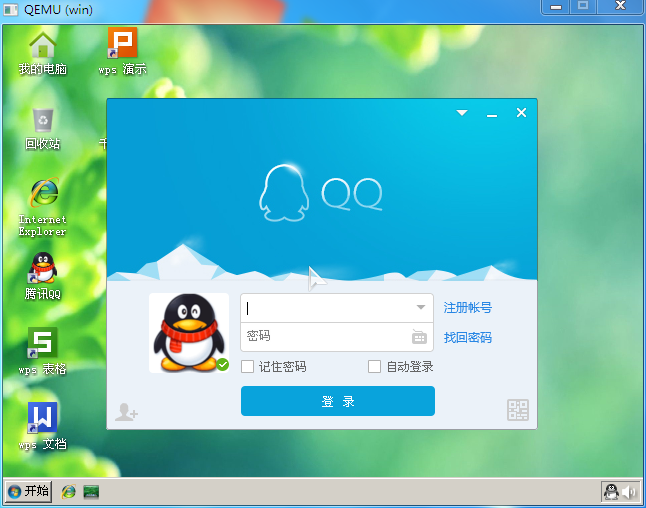Image resolution: width=646 pixels, height=508 pixels.
Task: Maximize the QEMU (win) window
Action: tap(583, 6)
